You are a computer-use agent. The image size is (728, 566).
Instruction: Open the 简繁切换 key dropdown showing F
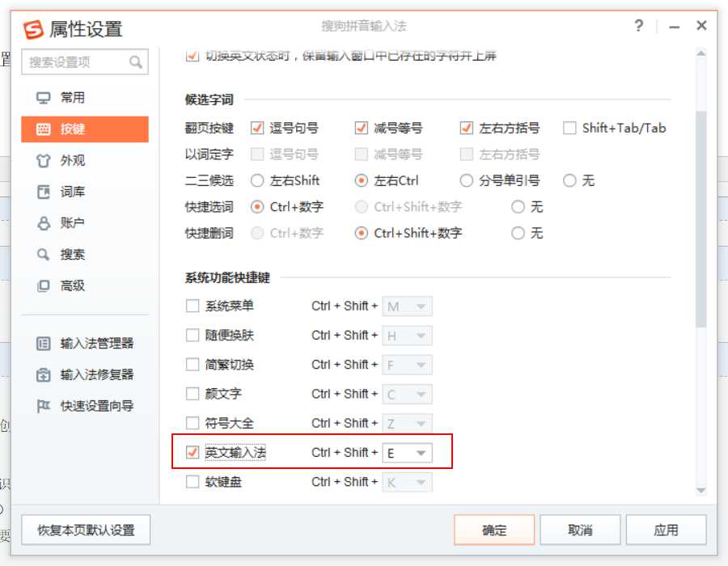click(x=407, y=365)
